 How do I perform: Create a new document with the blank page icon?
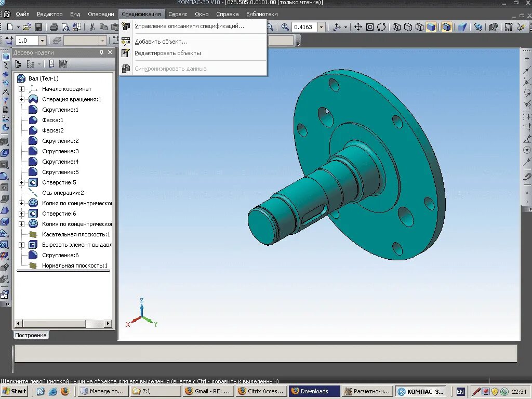pos(10,27)
